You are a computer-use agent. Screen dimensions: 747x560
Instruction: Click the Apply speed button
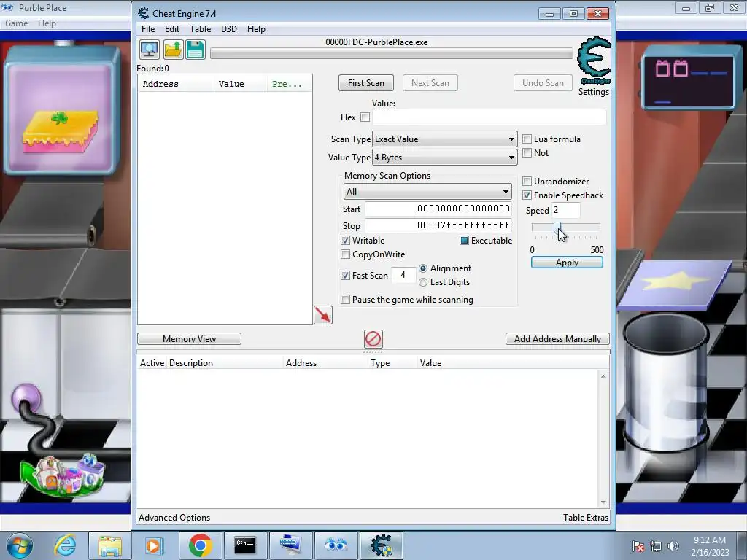click(x=567, y=262)
